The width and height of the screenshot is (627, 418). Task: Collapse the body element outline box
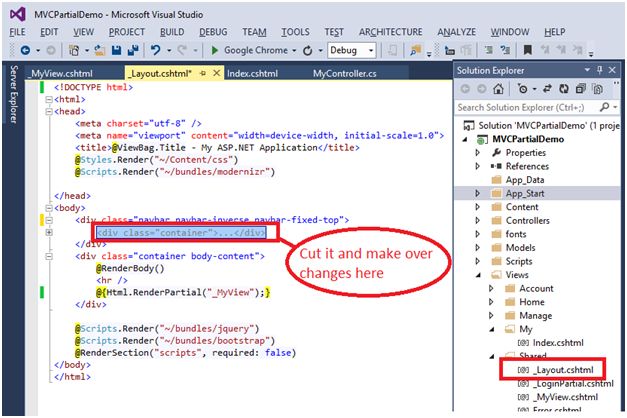coord(49,208)
